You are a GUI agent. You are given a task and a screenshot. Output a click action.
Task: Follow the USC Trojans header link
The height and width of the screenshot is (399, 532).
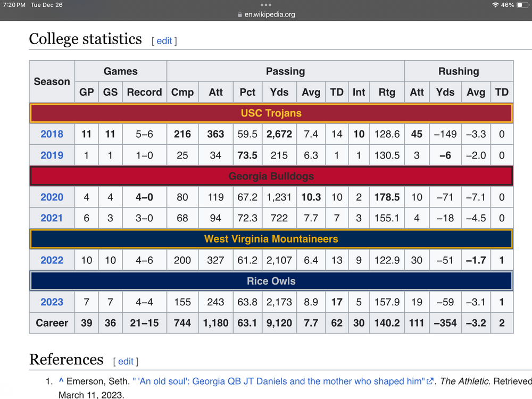[271, 113]
